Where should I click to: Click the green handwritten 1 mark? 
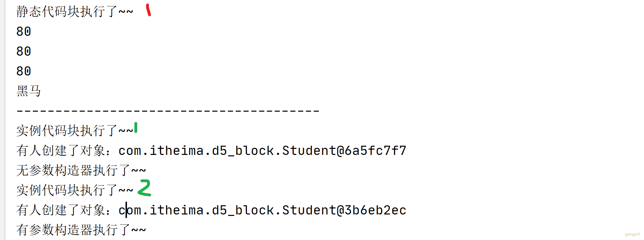(x=136, y=128)
